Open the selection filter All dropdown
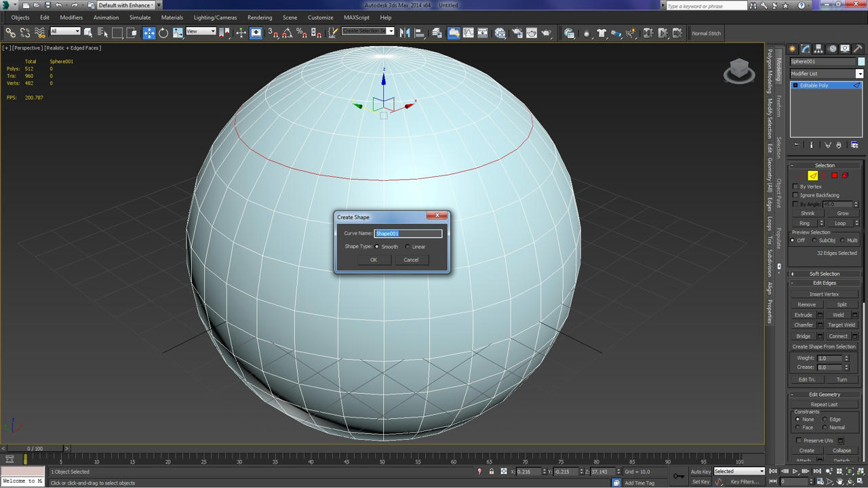This screenshot has width=868, height=488. (65, 31)
